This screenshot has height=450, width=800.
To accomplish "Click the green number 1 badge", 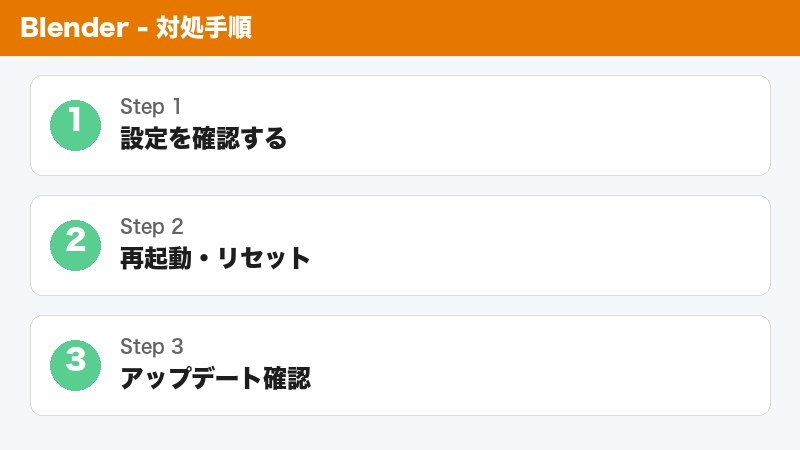I will tap(76, 126).
